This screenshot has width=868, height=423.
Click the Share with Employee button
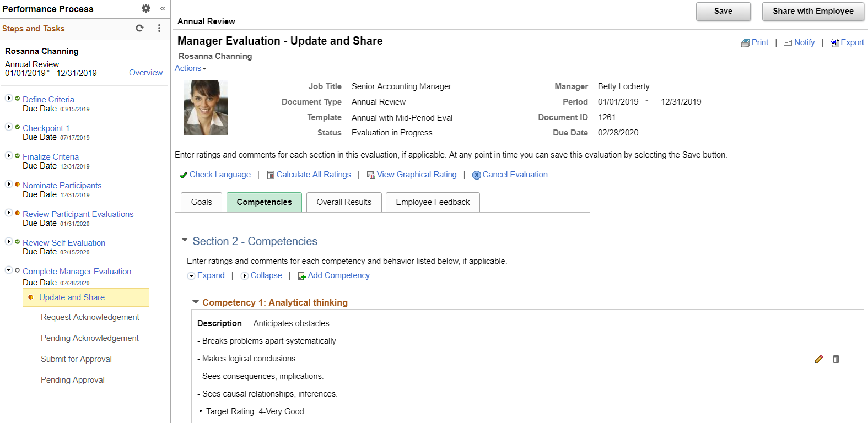pyautogui.click(x=813, y=12)
